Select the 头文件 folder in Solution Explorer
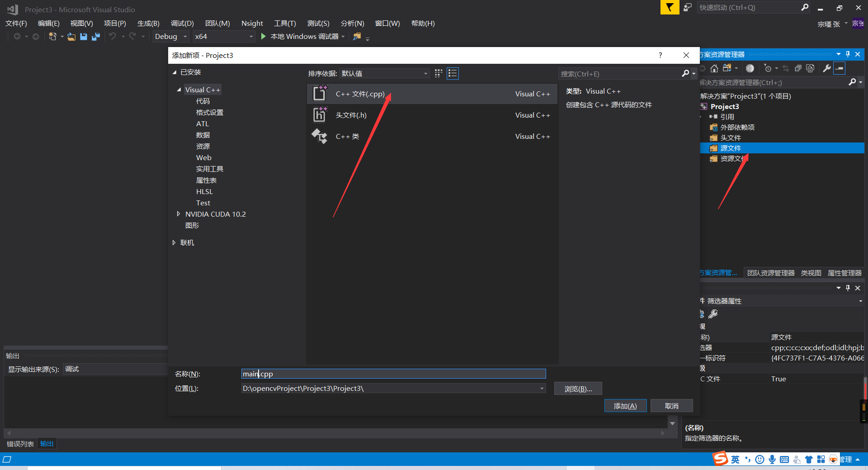Screen dimensions: 868x470 (730, 138)
